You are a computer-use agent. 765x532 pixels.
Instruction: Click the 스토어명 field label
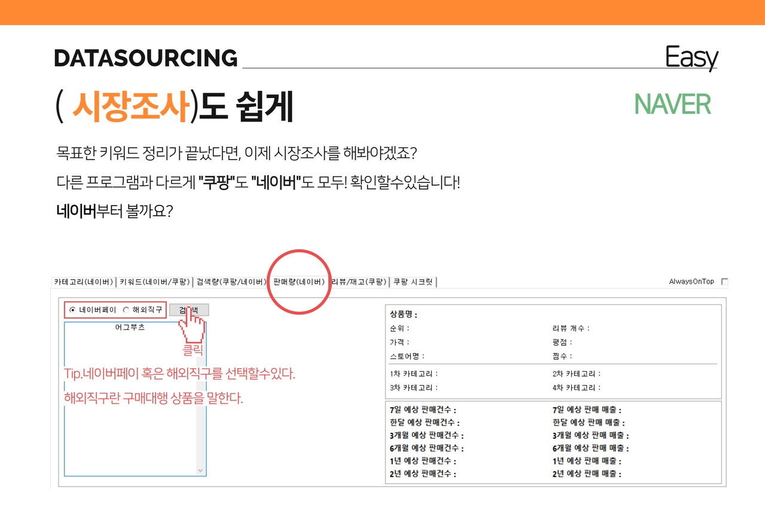point(407,356)
